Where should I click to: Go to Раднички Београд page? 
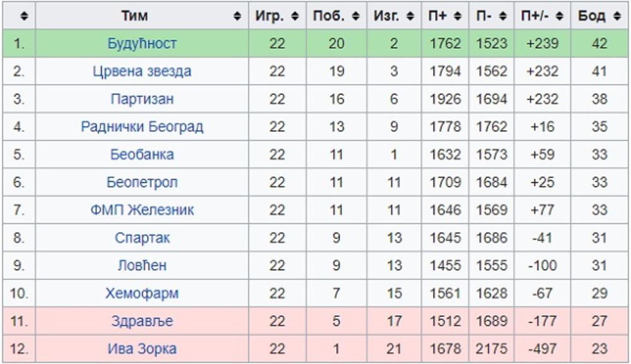pos(142,127)
